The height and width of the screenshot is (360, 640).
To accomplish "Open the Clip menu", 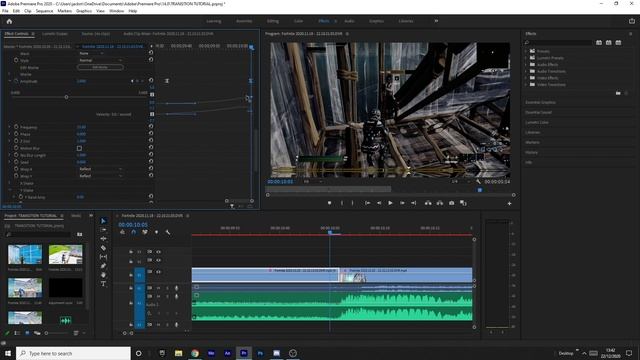I will tap(28, 11).
